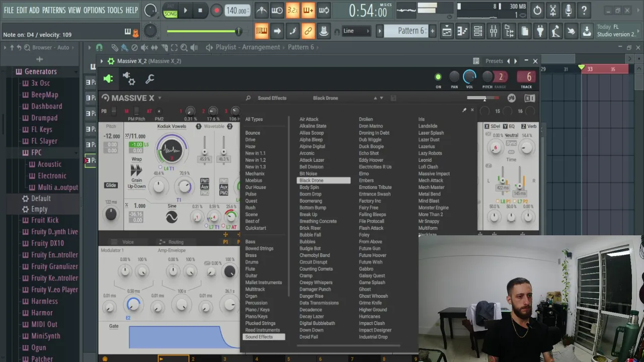This screenshot has width=644, height=362.
Task: Select 3x Osc in browser
Action: click(x=40, y=83)
